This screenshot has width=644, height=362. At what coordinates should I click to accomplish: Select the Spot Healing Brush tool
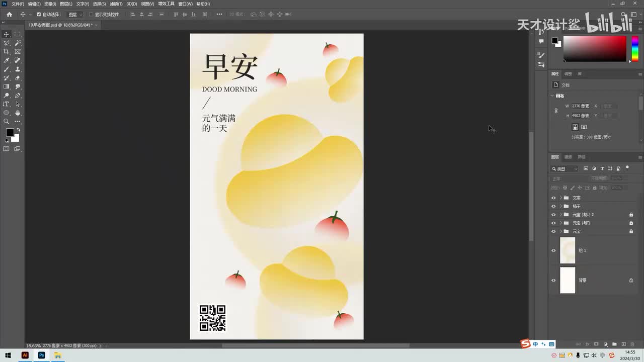tap(18, 60)
